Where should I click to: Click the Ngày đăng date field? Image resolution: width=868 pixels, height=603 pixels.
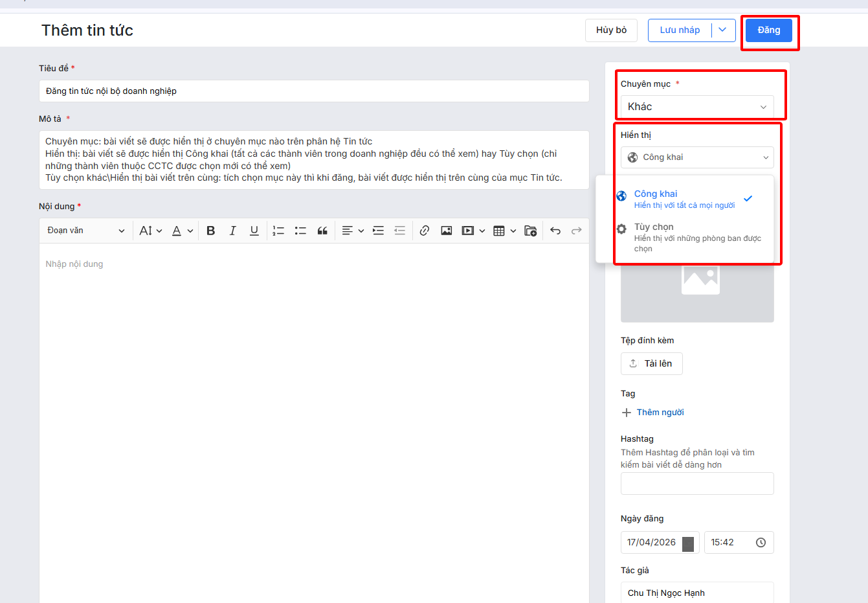660,543
